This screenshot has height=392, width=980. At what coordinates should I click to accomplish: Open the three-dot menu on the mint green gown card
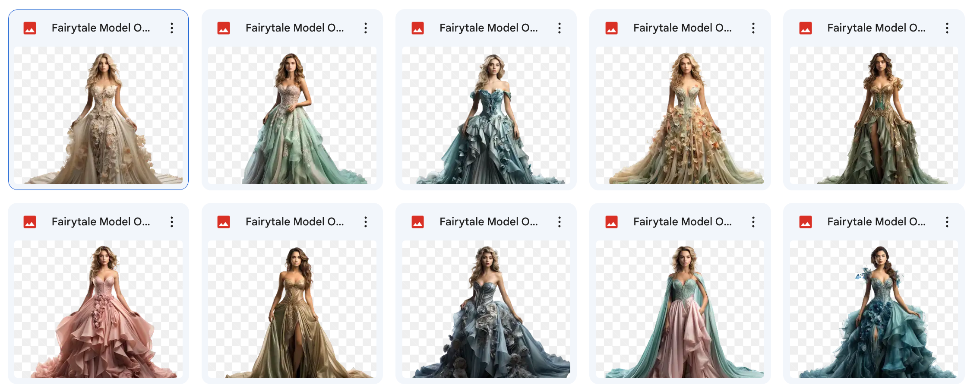[366, 28]
